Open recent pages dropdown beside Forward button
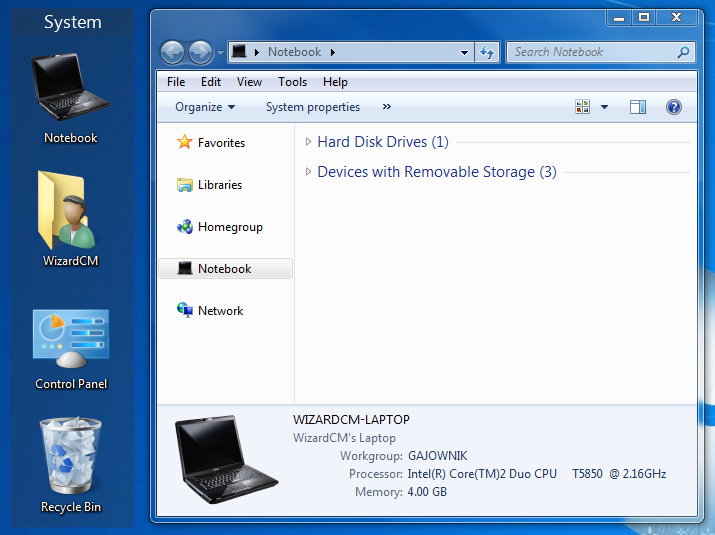 pos(220,53)
